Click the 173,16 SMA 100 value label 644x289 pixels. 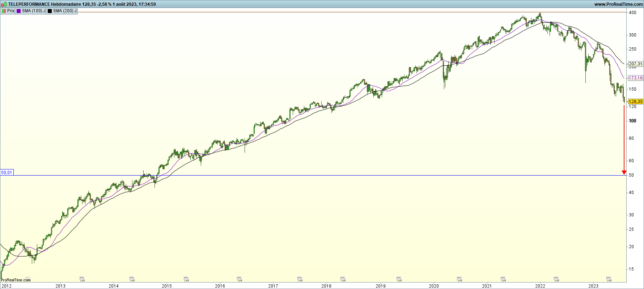(636, 78)
